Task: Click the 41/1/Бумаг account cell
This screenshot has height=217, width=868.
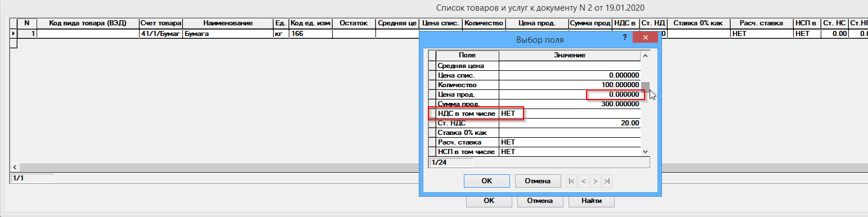Action: tap(160, 34)
